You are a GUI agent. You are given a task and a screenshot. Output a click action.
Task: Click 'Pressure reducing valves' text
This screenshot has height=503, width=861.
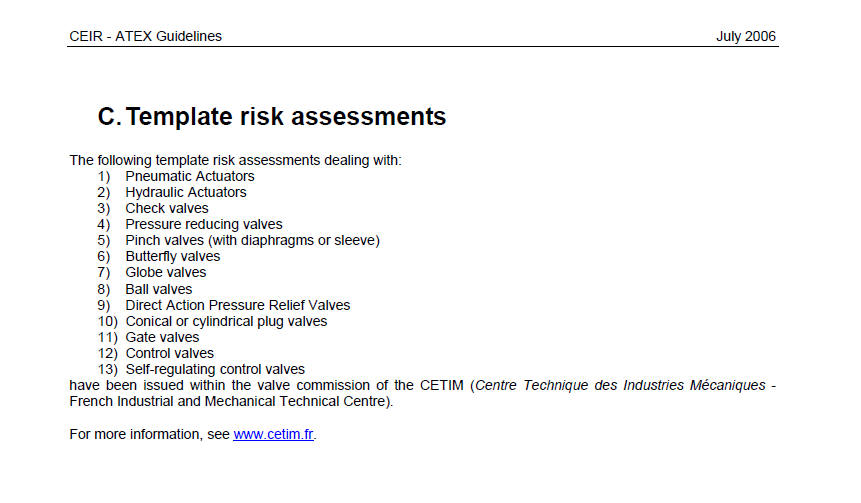click(204, 224)
